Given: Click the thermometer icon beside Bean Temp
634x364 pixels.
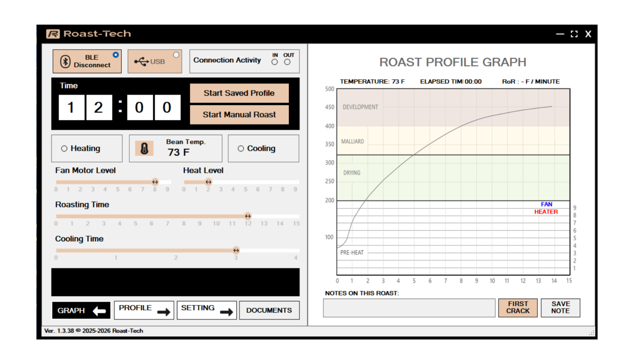Looking at the screenshot, I should [x=144, y=149].
